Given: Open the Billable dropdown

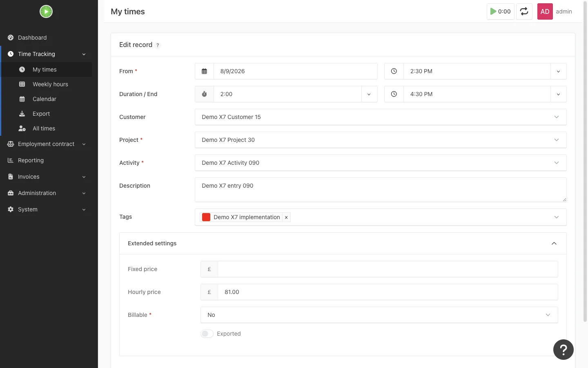Looking at the screenshot, I should [379, 315].
